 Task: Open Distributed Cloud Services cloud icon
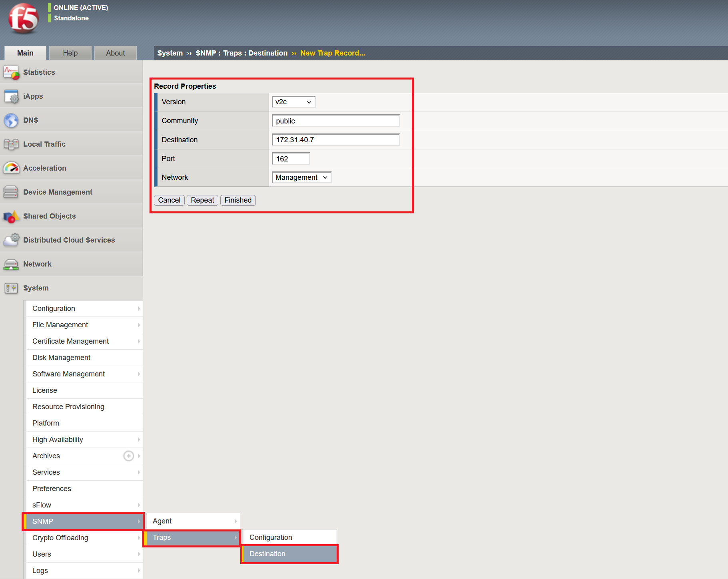[x=11, y=240]
